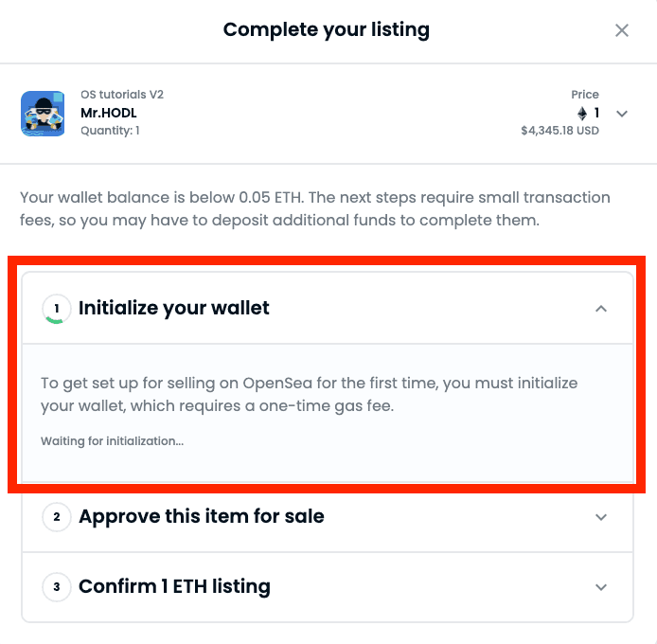This screenshot has height=644, width=657.
Task: Expand Confirm 1 ETH listing chevron
Action: point(601,587)
